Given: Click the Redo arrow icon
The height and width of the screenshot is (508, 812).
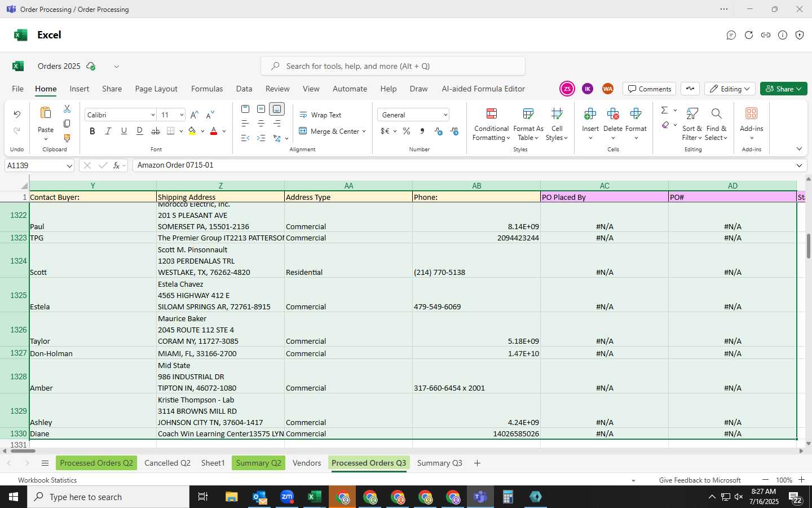Looking at the screenshot, I should (x=17, y=131).
